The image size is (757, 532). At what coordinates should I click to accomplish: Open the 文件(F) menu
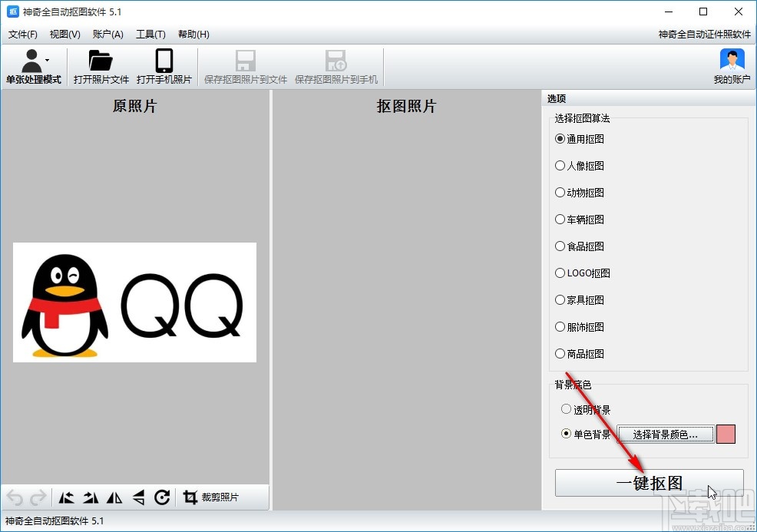[x=23, y=35]
